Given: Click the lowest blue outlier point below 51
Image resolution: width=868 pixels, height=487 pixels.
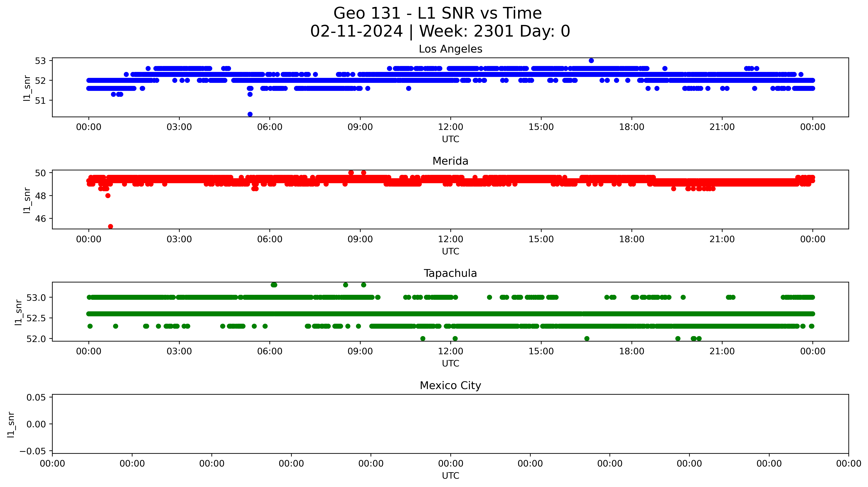Looking at the screenshot, I should pos(250,114).
